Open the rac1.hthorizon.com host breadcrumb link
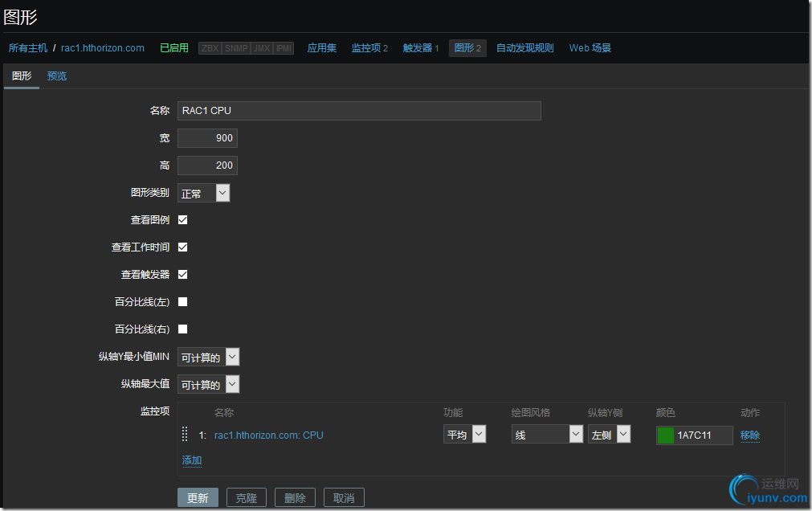 click(x=103, y=48)
